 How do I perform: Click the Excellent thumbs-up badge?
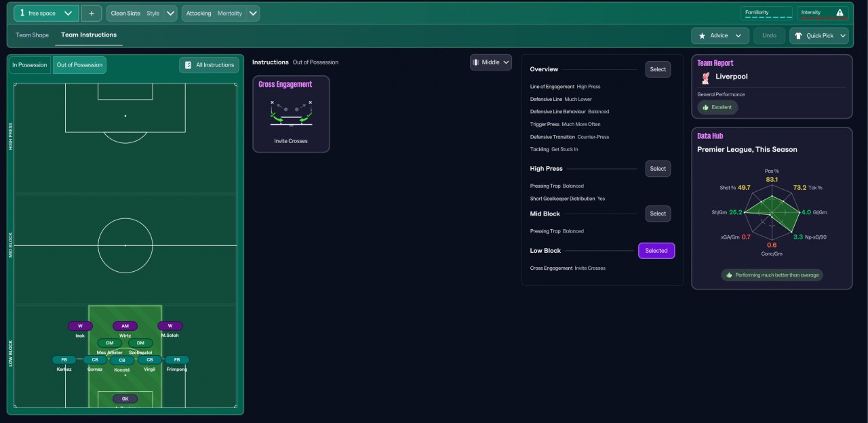[717, 107]
